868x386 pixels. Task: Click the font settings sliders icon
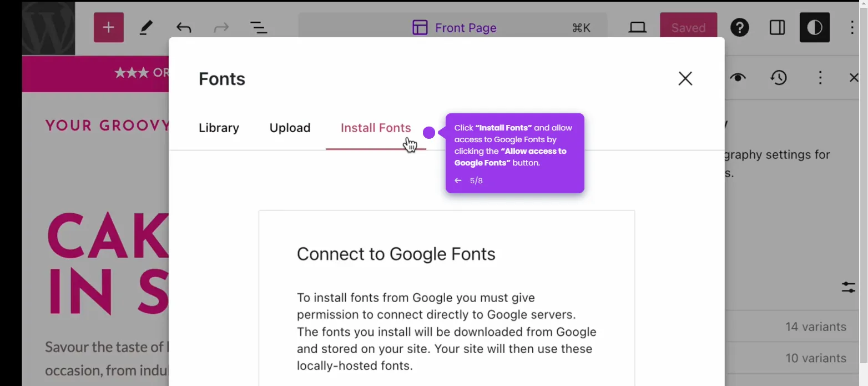848,287
